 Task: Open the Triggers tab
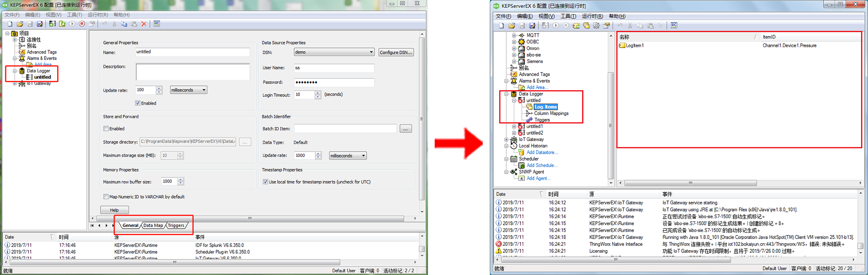click(x=176, y=226)
